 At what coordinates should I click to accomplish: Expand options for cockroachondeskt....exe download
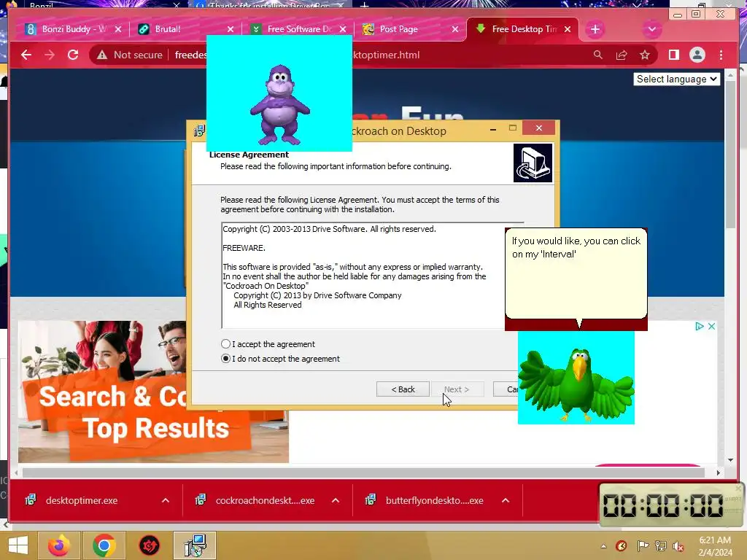(x=336, y=500)
